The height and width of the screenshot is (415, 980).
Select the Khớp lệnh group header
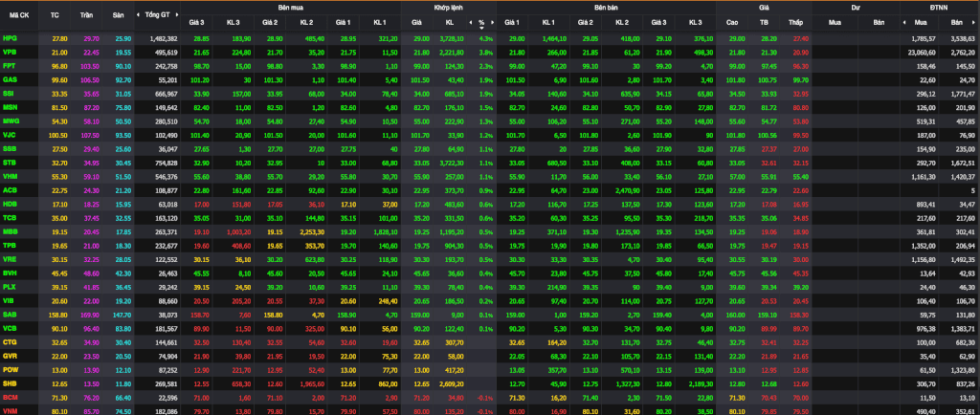[x=449, y=7]
